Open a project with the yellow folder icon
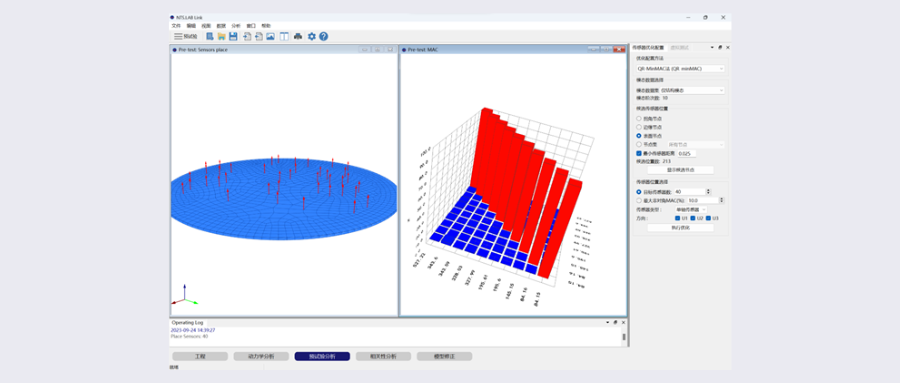 222,36
